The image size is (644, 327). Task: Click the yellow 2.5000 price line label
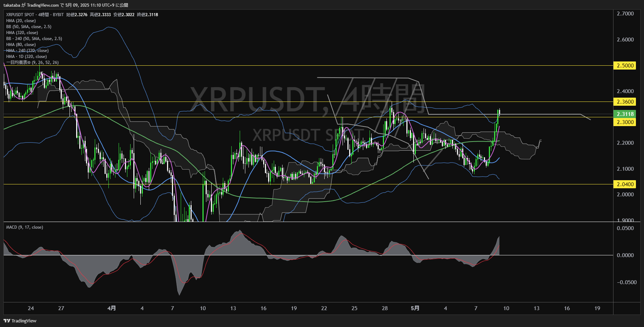coord(625,66)
